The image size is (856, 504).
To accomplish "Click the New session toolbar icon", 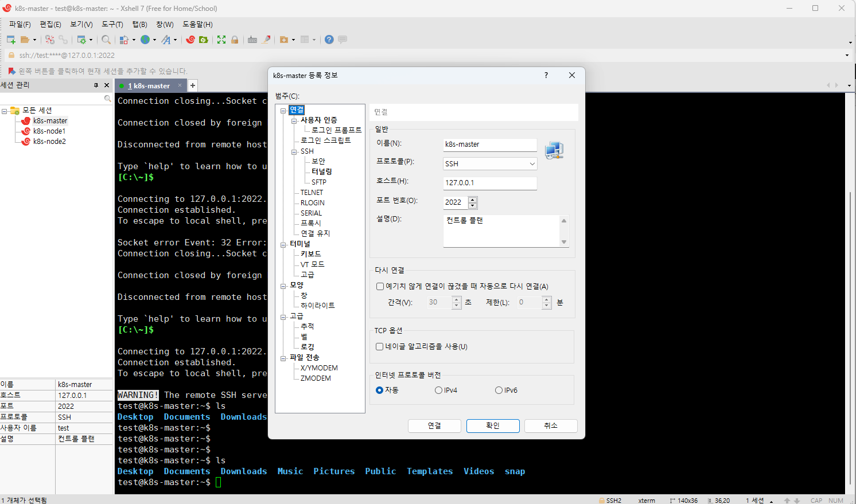I will [11, 40].
